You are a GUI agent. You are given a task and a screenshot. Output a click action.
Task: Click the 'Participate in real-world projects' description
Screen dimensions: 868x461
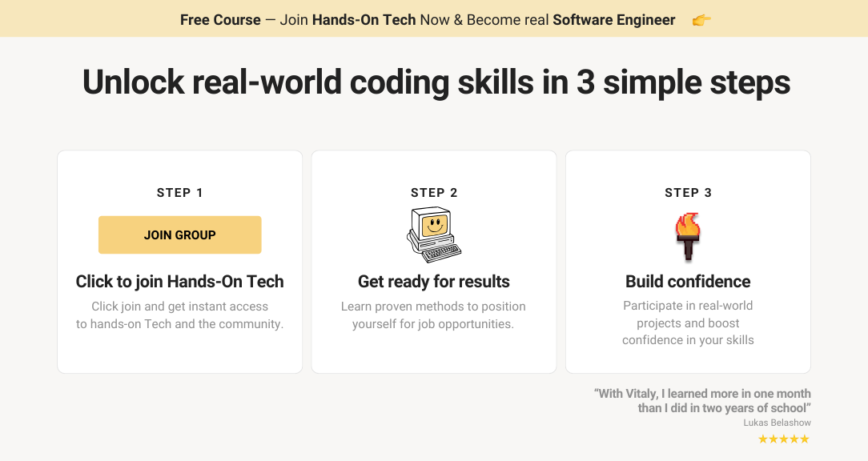tap(688, 323)
